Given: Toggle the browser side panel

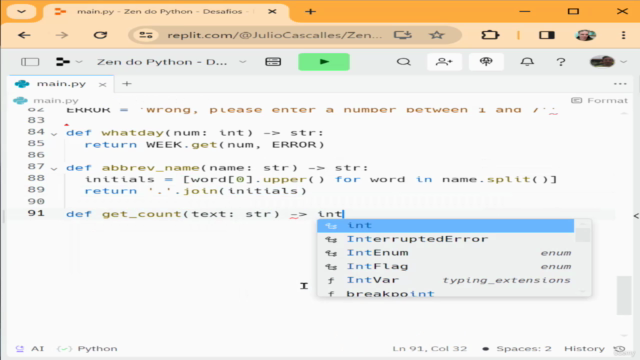Looking at the screenshot, I should (x=547, y=35).
